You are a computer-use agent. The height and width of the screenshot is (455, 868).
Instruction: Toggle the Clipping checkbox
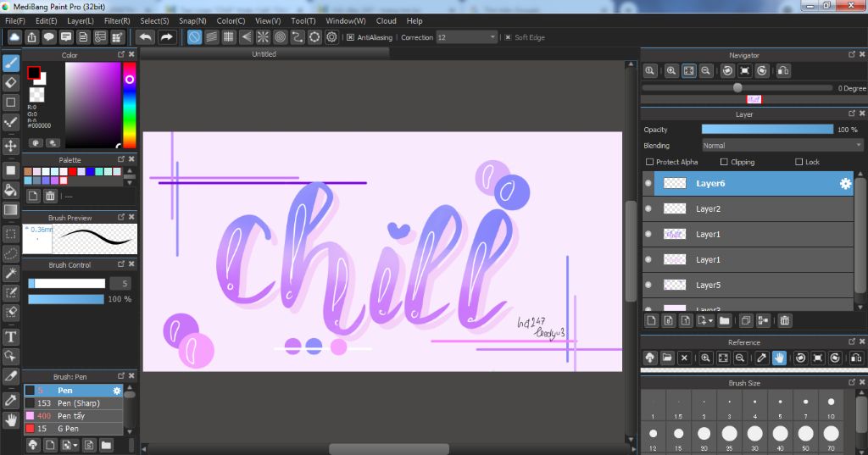point(724,162)
